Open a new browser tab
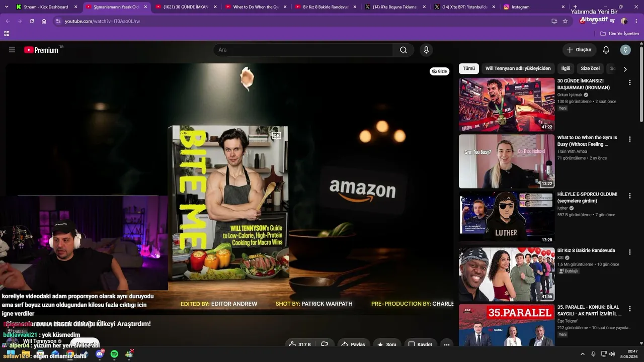This screenshot has width=644, height=362. pos(576,7)
